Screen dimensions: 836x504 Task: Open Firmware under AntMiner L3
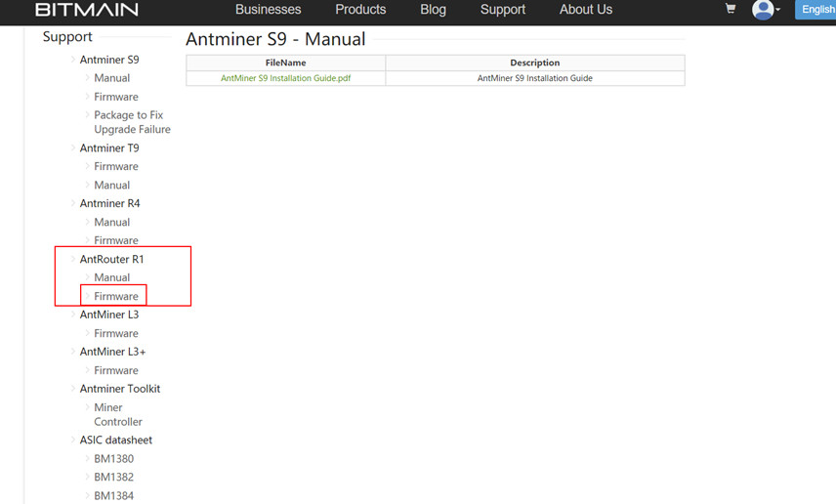click(x=116, y=333)
